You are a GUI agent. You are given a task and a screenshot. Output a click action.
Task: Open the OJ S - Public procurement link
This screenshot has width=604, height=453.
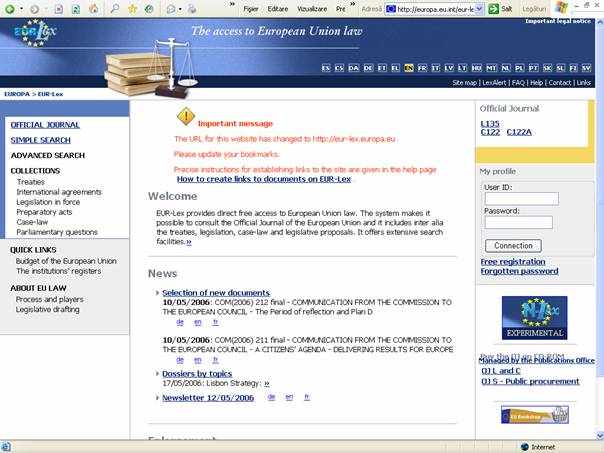coord(530,381)
